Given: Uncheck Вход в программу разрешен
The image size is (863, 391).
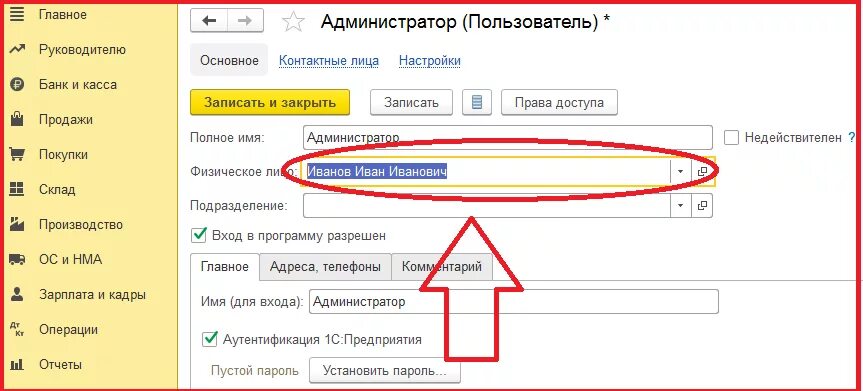Looking at the screenshot, I should (x=198, y=235).
